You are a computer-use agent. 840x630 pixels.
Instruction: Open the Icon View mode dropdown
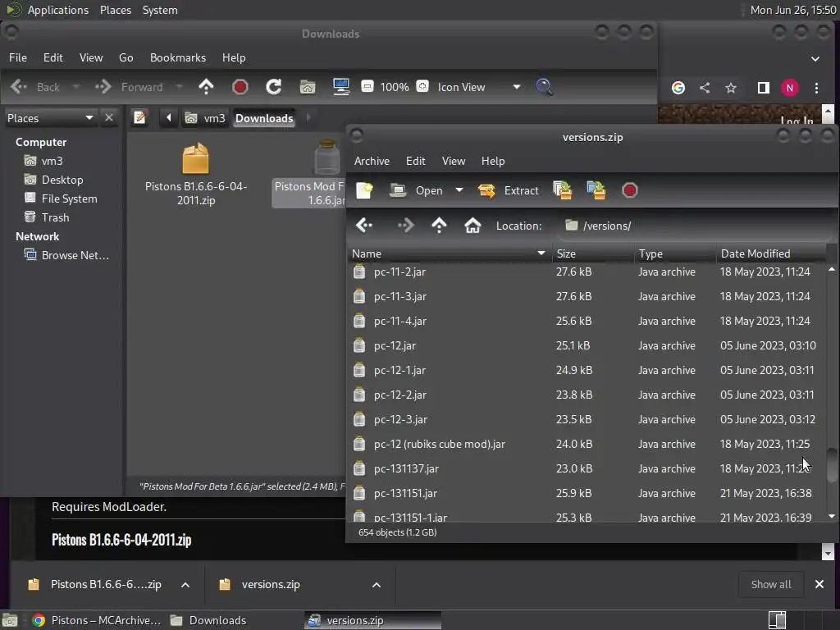[478, 87]
